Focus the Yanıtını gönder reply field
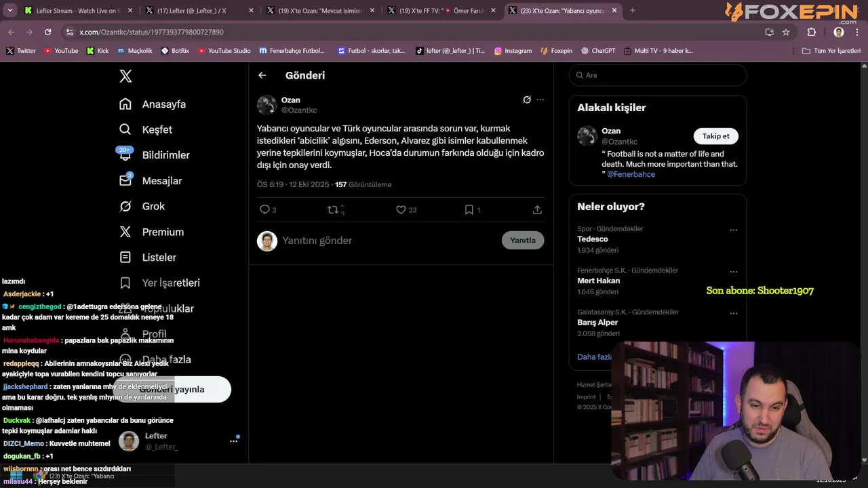 coord(389,240)
